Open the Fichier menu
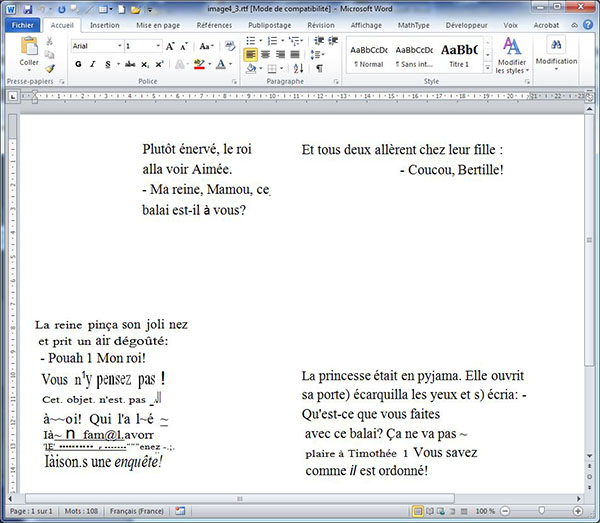600x523 pixels. [22, 25]
